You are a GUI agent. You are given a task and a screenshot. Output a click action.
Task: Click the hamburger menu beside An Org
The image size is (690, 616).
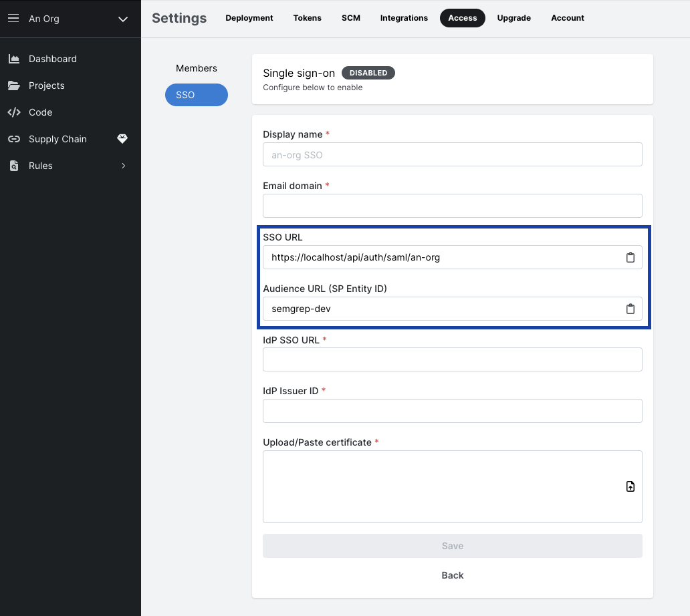pos(13,18)
